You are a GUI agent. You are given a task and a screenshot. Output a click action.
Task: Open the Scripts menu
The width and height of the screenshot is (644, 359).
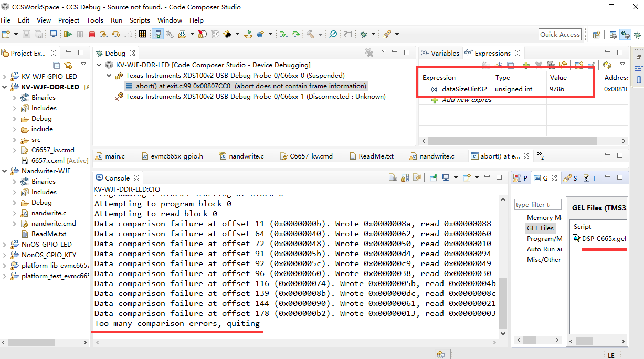140,20
